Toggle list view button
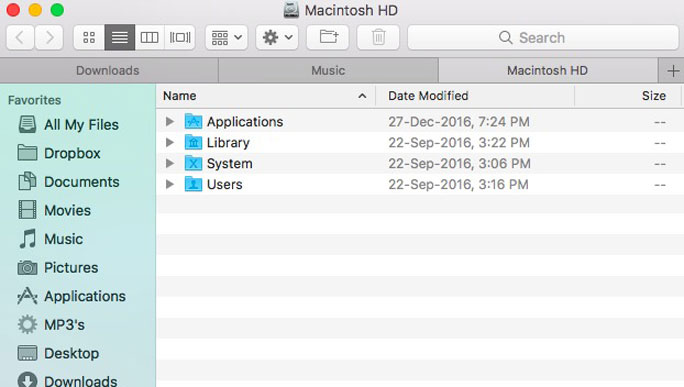The height and width of the screenshot is (387, 684). (x=120, y=38)
